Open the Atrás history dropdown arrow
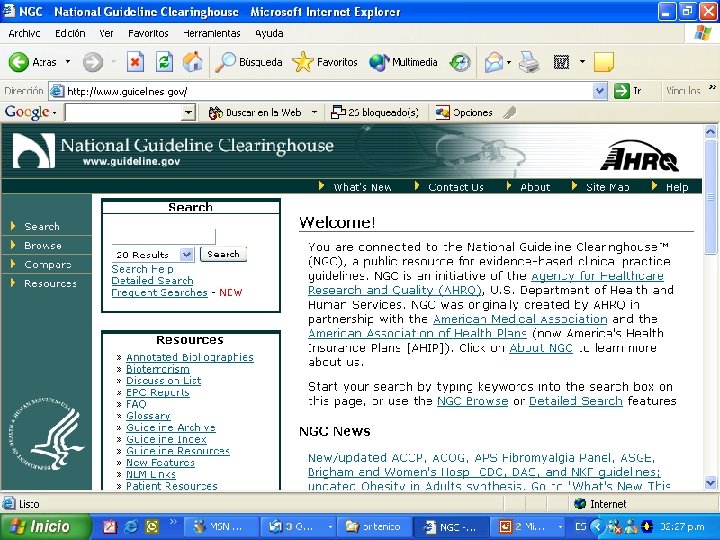The image size is (720, 540). pyautogui.click(x=68, y=62)
